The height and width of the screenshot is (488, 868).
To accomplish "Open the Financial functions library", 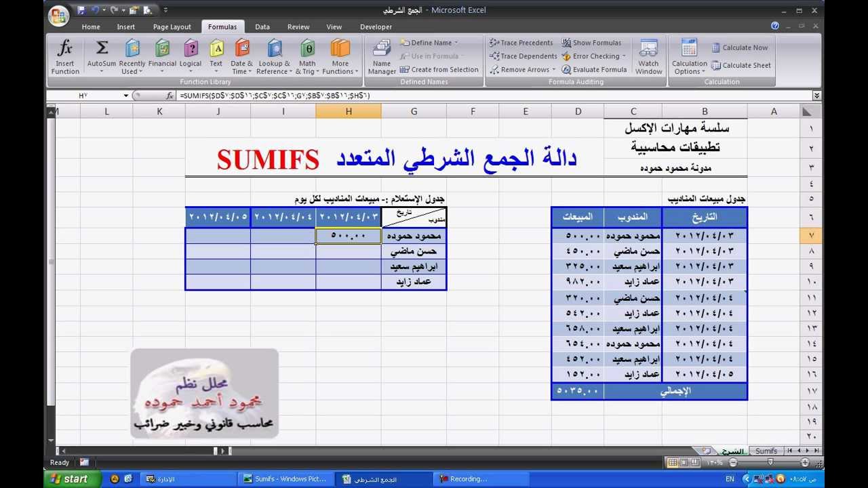I will pos(162,57).
